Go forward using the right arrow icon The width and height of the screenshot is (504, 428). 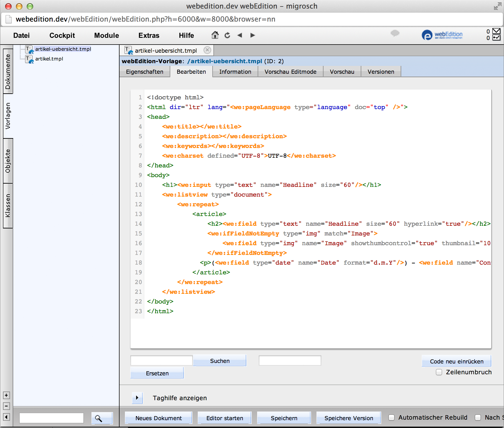coord(253,35)
